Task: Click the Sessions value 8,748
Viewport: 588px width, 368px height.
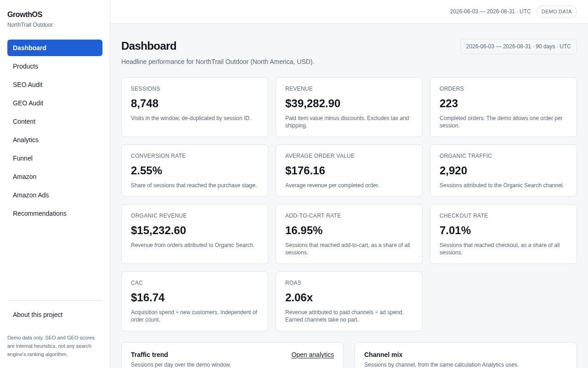Action: point(145,103)
